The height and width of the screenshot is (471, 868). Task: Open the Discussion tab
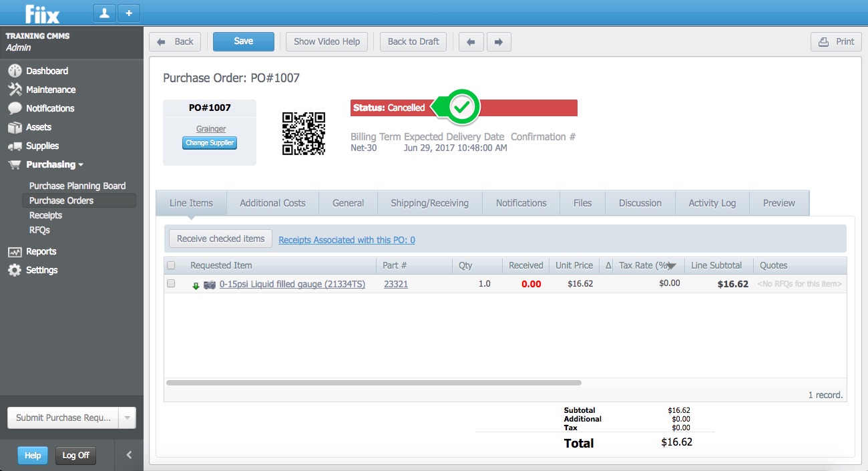click(x=640, y=203)
